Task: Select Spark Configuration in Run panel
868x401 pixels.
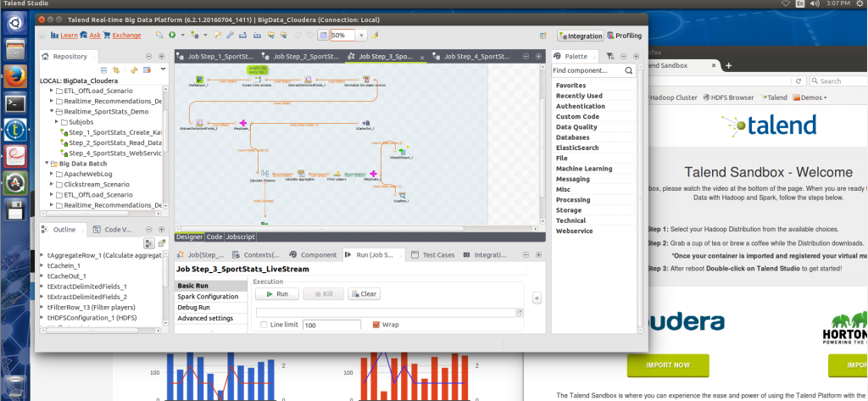Action: pyautogui.click(x=210, y=297)
